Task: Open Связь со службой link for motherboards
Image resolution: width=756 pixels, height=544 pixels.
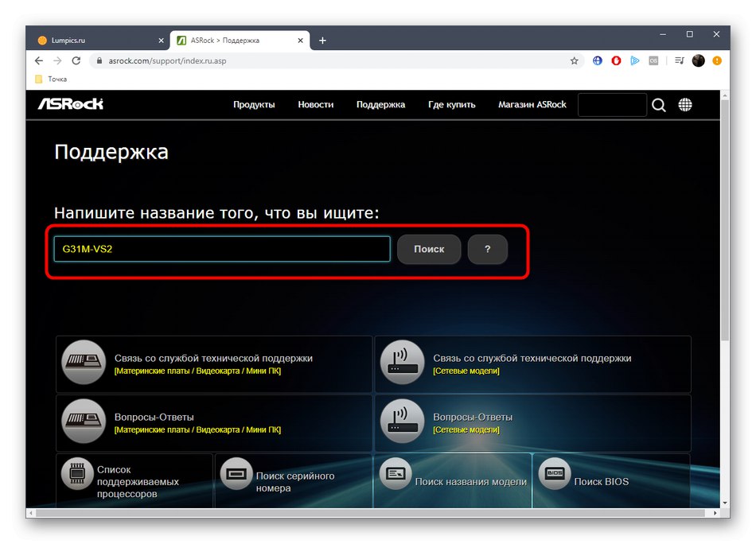Action: tap(213, 358)
